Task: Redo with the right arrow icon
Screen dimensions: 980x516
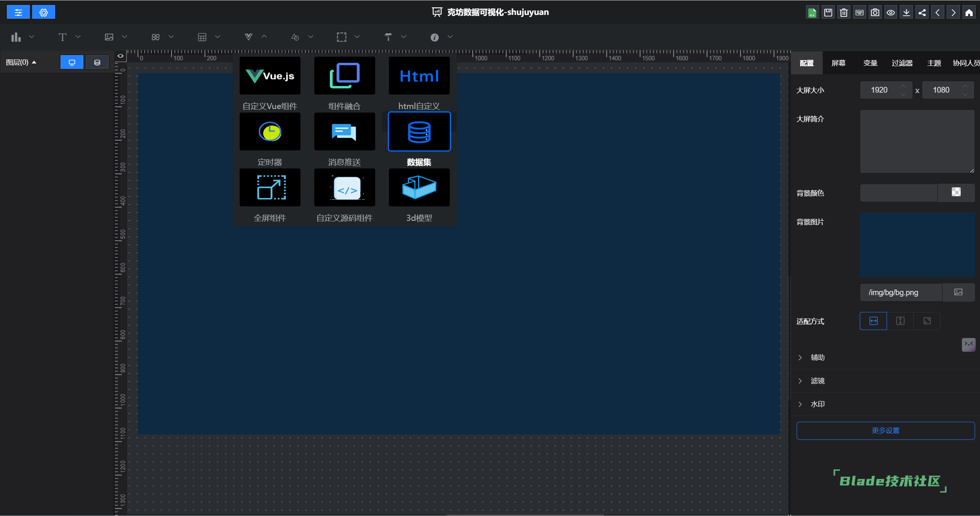Action: (953, 12)
